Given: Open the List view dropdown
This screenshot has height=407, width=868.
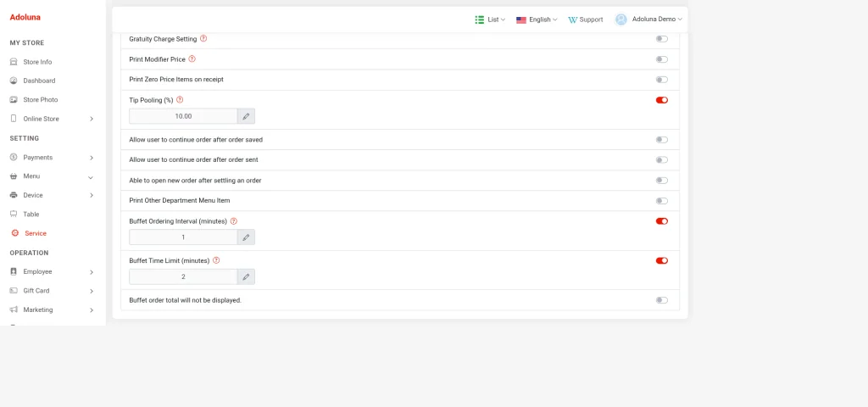Looking at the screenshot, I should 490,20.
